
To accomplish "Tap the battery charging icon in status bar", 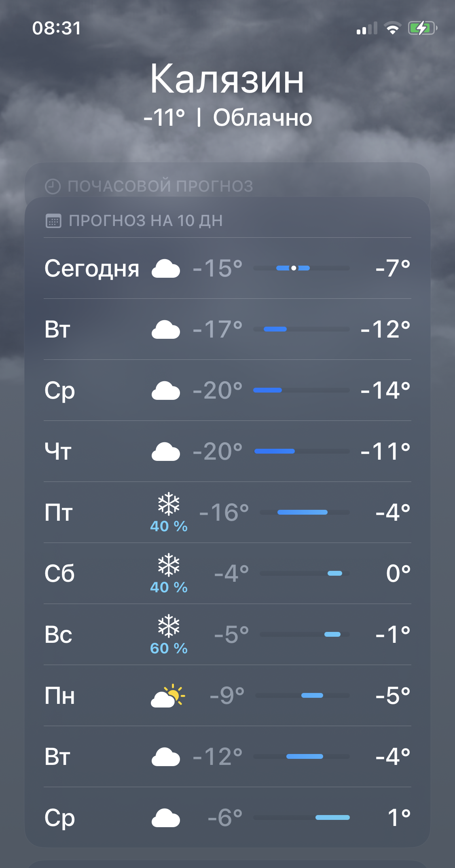I will pos(422,28).
